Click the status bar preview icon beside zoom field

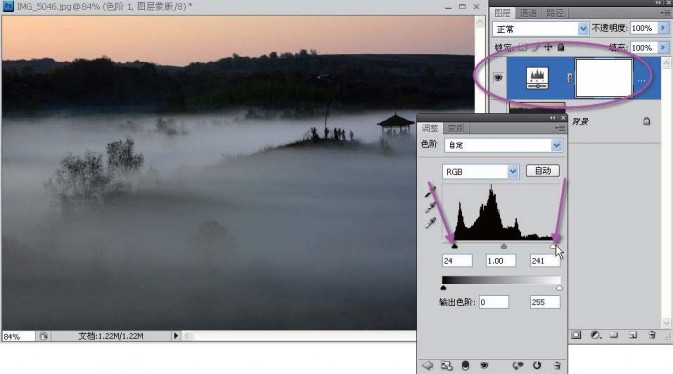43,336
